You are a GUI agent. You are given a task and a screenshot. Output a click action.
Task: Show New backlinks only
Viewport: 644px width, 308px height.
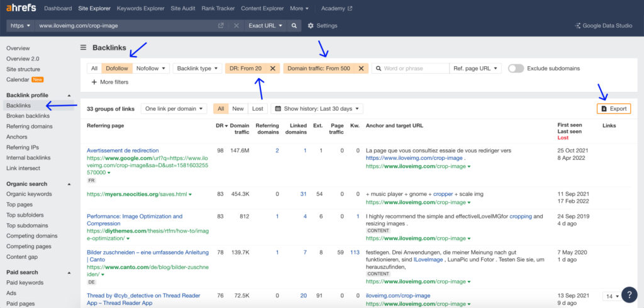(x=238, y=108)
